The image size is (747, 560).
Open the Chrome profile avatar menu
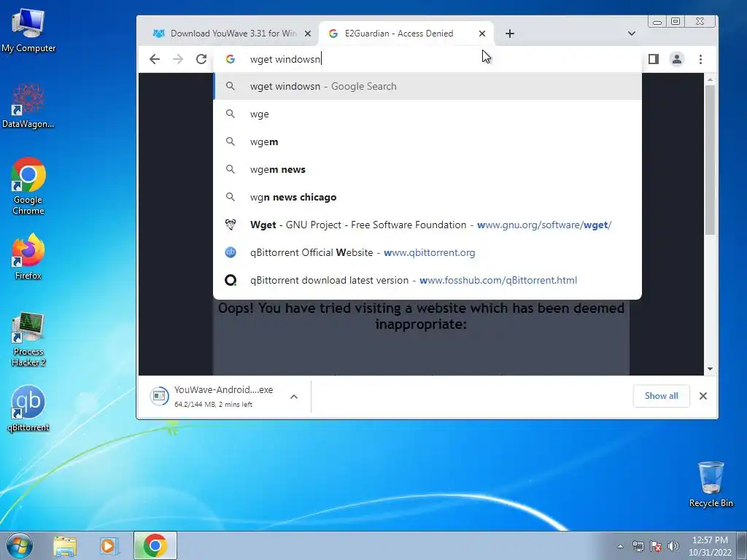pyautogui.click(x=676, y=59)
